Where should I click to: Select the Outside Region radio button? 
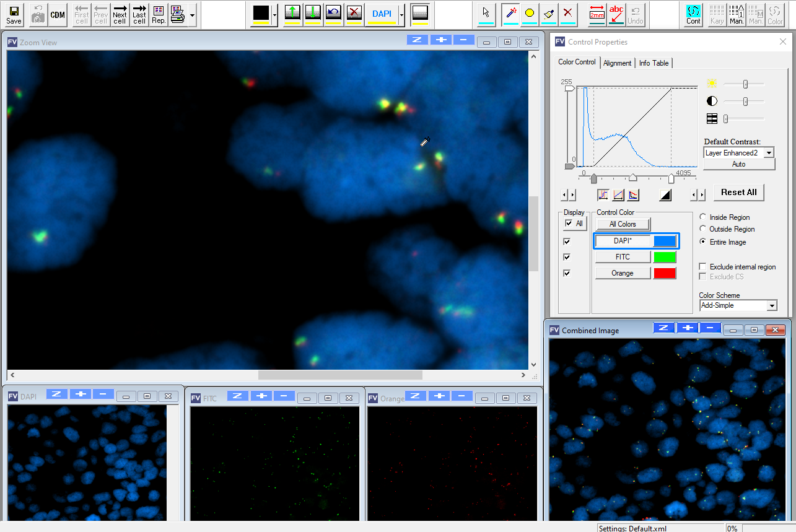click(702, 229)
